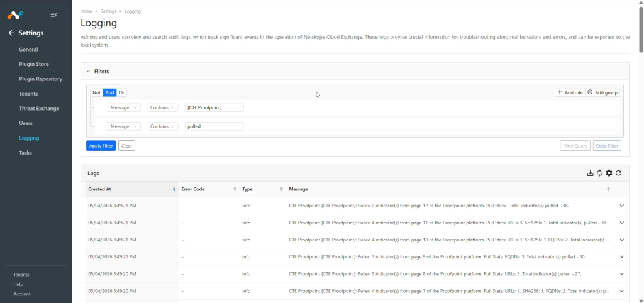
Task: Open Plugin Store menu item
Action: (34, 65)
